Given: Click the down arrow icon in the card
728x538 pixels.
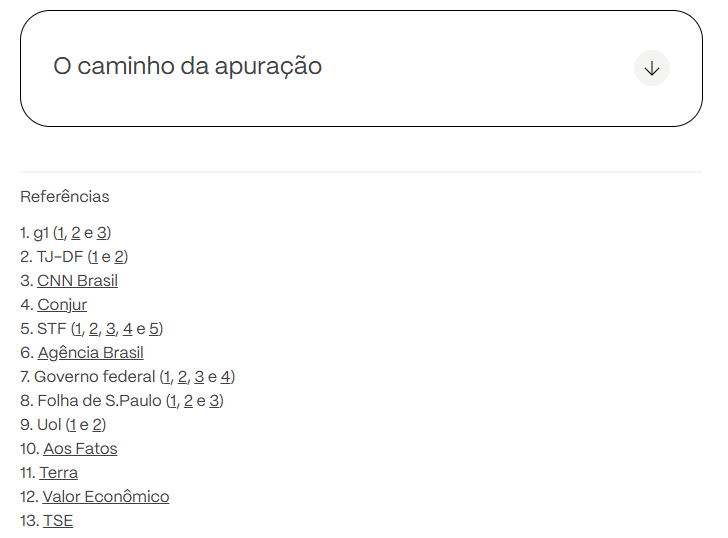Looking at the screenshot, I should (x=652, y=68).
